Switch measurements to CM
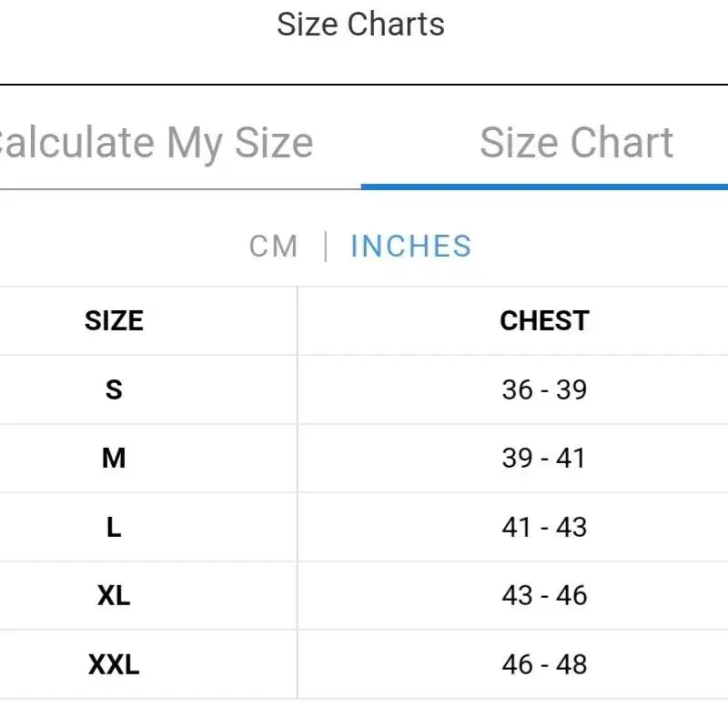728x728 pixels. click(x=274, y=246)
